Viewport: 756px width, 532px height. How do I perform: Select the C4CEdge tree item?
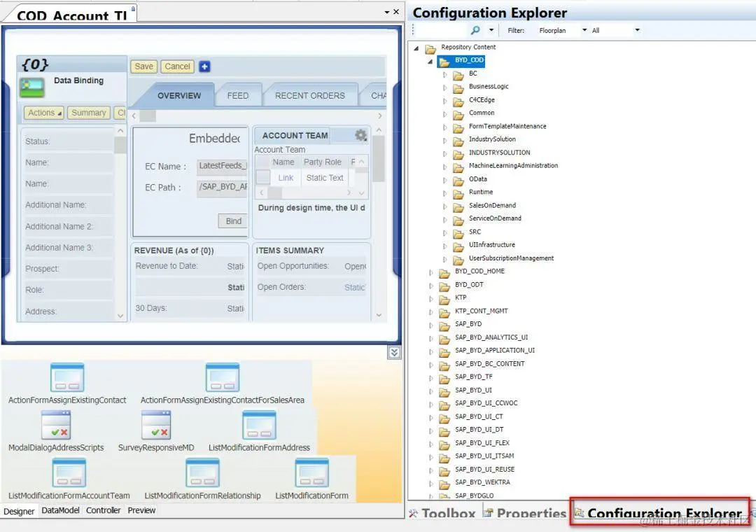tap(482, 100)
